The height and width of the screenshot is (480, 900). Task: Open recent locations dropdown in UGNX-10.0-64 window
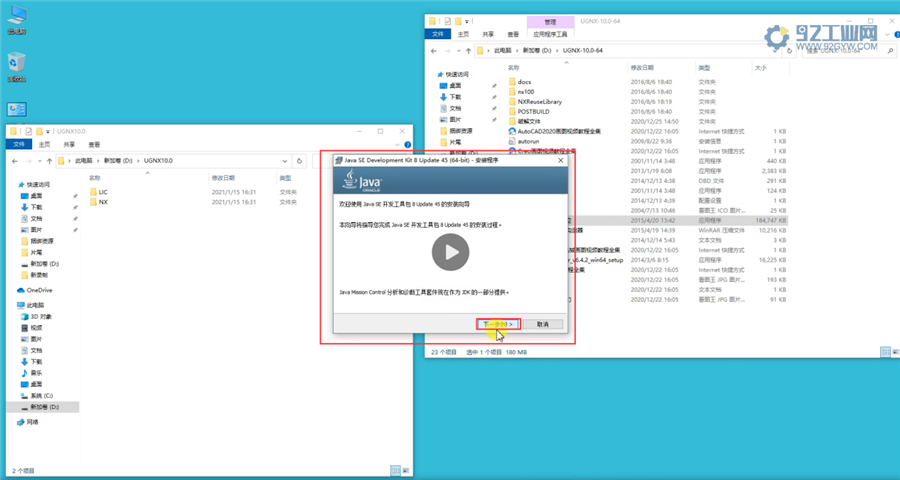[x=459, y=51]
